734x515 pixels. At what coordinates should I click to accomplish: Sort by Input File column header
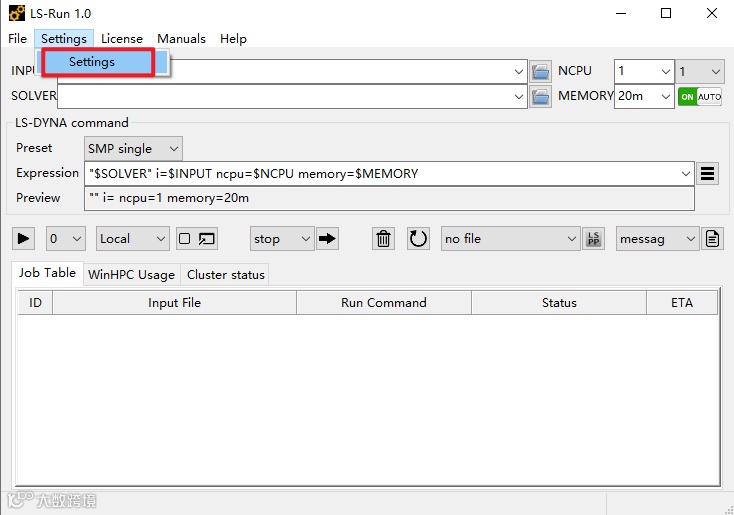tap(174, 303)
